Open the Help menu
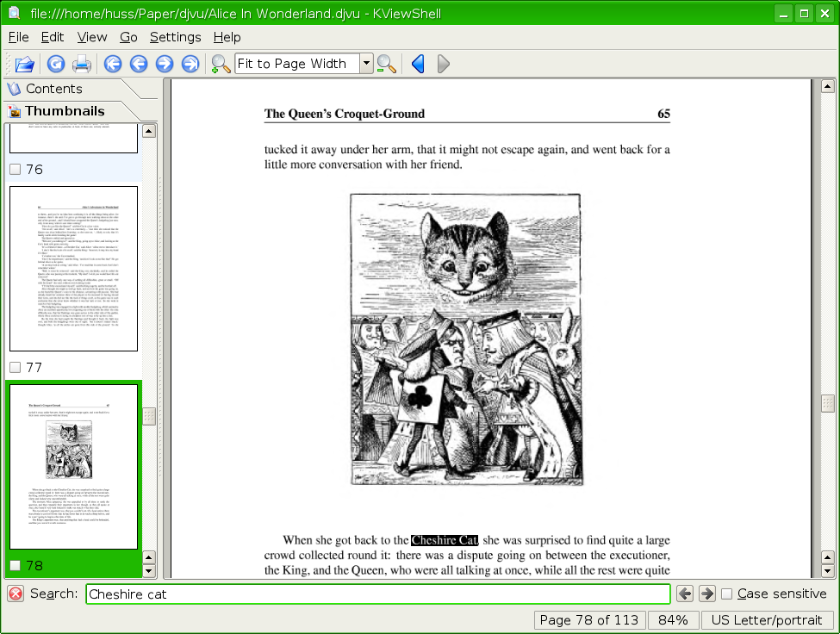This screenshot has width=840, height=634. coord(227,37)
